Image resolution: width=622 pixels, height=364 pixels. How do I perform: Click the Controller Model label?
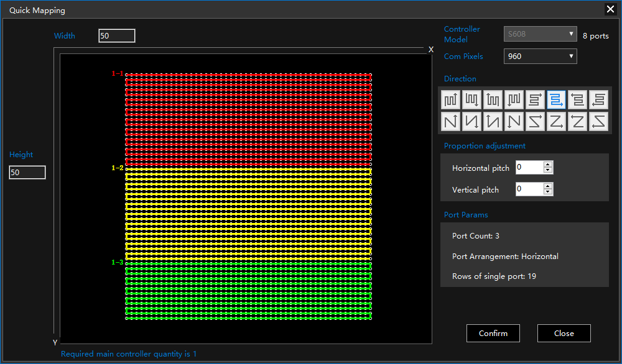(x=462, y=34)
